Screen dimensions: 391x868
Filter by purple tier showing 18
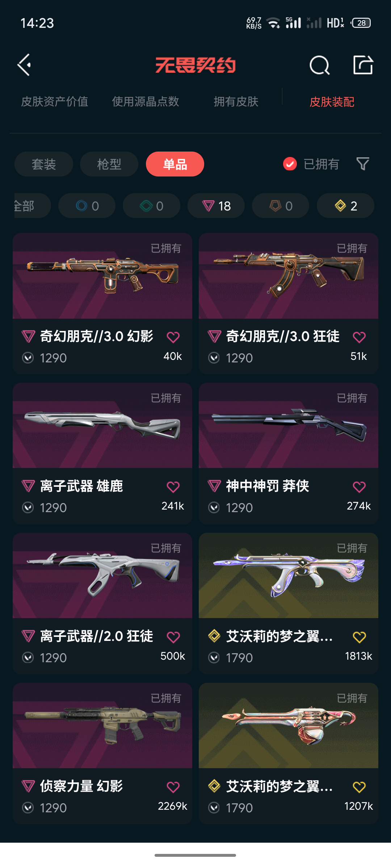click(x=216, y=206)
